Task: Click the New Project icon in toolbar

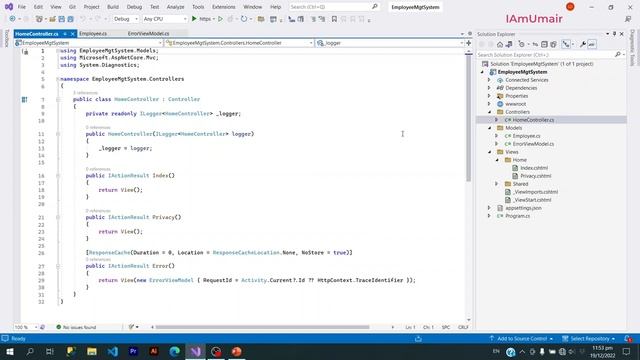Action: point(40,19)
